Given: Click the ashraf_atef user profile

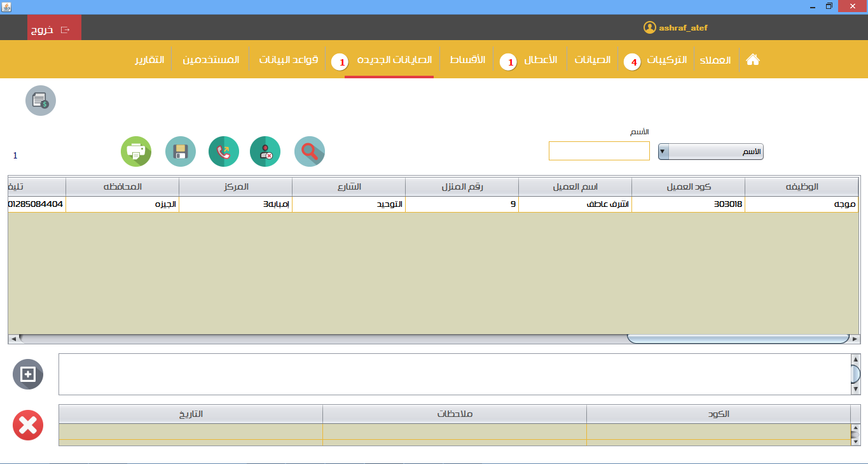Looking at the screenshot, I should tap(676, 28).
